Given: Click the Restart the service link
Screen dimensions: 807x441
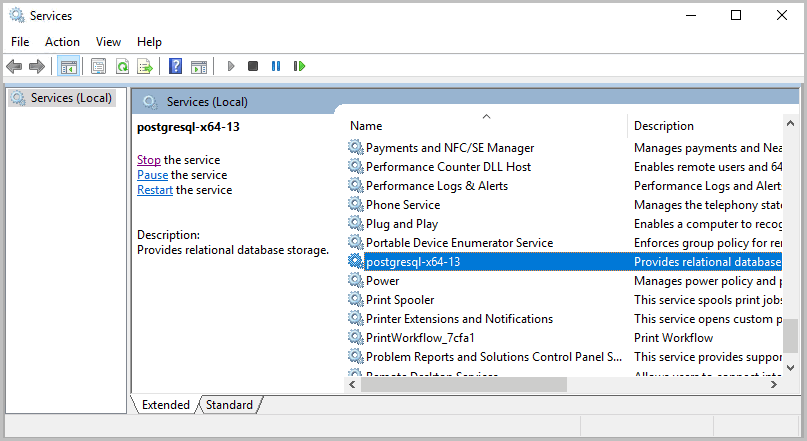Looking at the screenshot, I should (x=155, y=190).
